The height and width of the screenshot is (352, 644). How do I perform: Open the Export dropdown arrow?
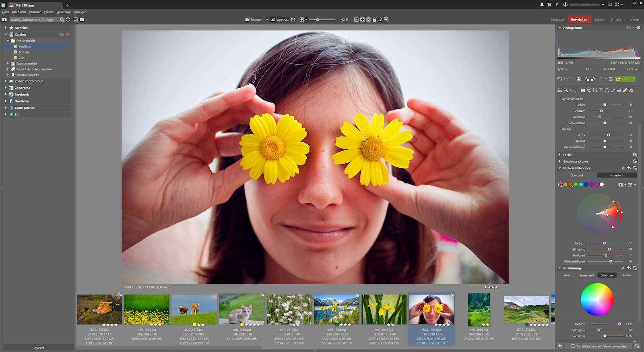[634, 79]
